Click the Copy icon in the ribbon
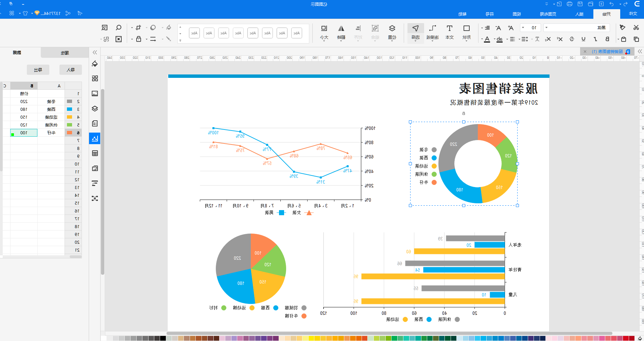 [636, 39]
